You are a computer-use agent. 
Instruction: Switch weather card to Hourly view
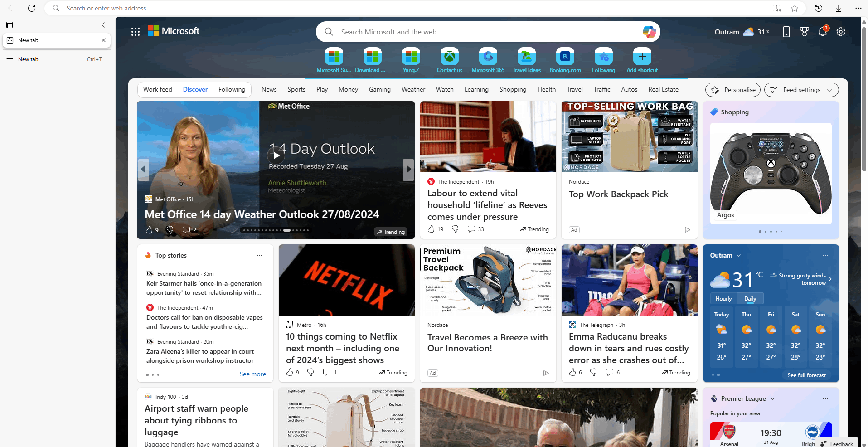click(723, 299)
